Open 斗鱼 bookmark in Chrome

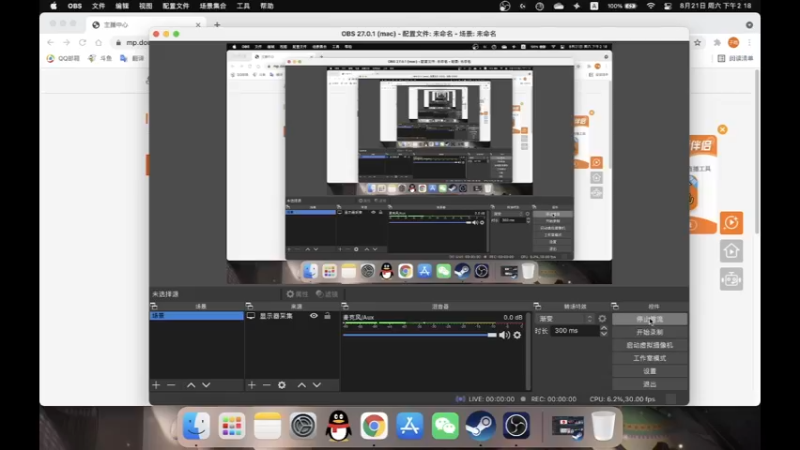click(100, 58)
